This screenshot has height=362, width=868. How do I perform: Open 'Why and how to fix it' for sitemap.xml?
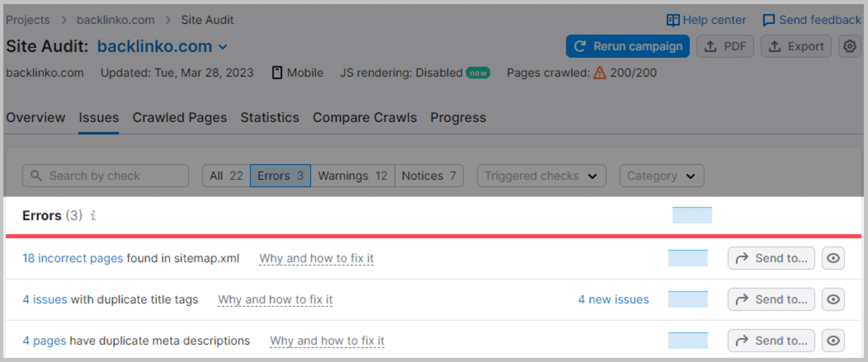pyautogui.click(x=316, y=258)
